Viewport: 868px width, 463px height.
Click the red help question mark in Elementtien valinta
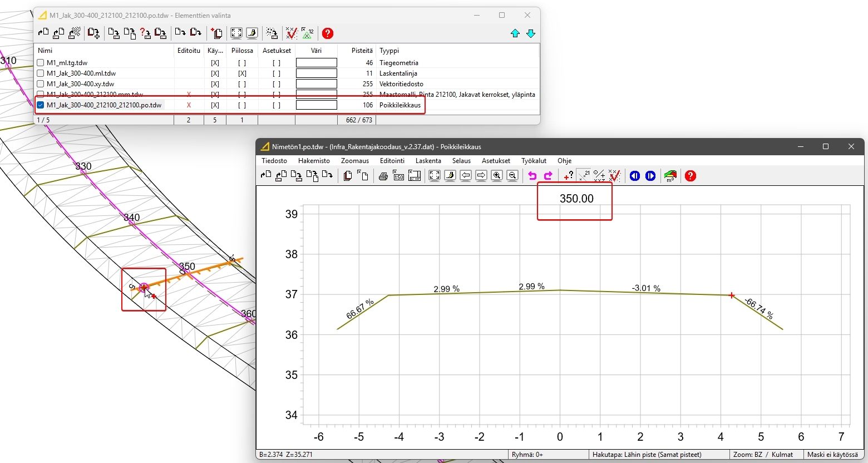(328, 33)
